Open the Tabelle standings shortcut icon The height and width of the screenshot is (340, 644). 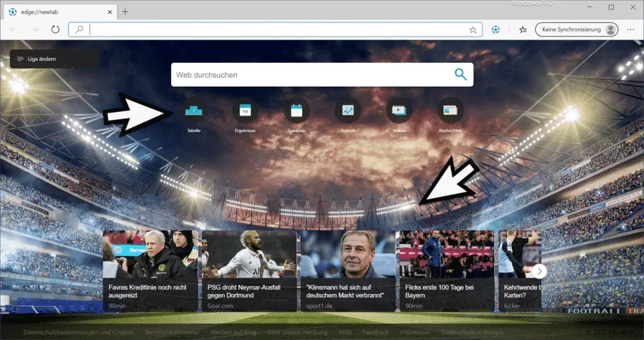[x=194, y=110]
